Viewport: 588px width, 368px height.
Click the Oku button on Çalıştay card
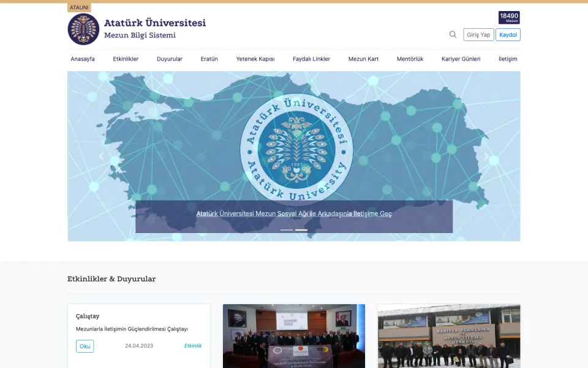85,346
